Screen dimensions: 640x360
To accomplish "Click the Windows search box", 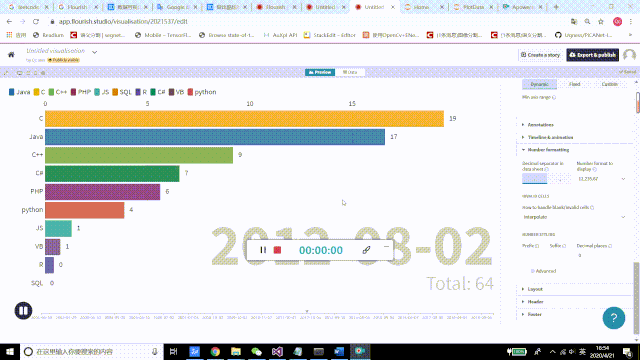I will click(91, 351).
